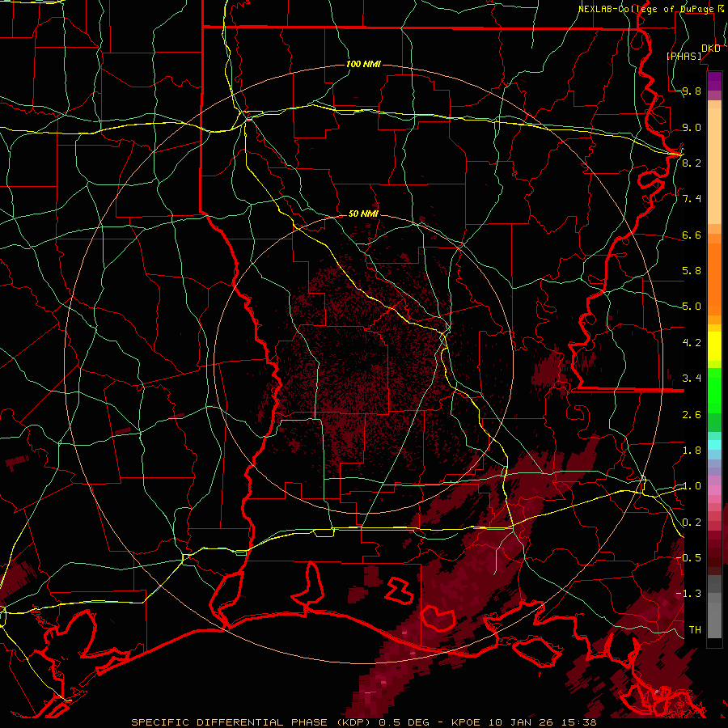Click the -1.3 scale value
Screen dimensions: 728x728
(x=688, y=594)
